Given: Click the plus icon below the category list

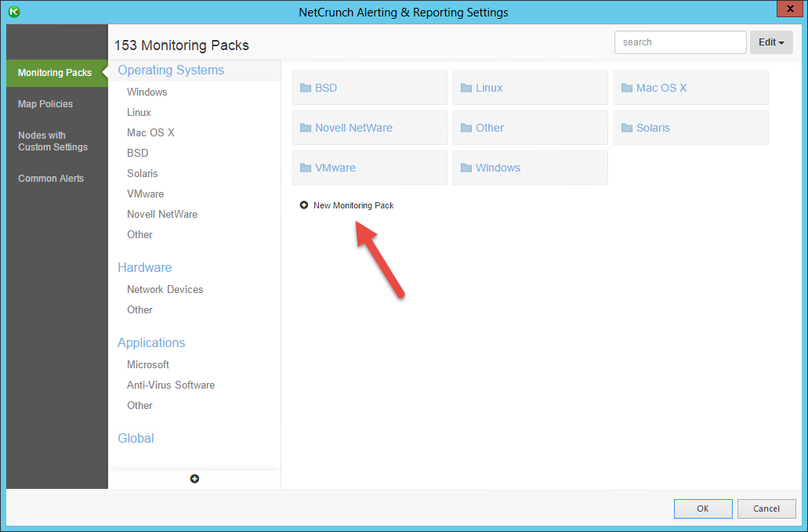Looking at the screenshot, I should click(x=194, y=479).
